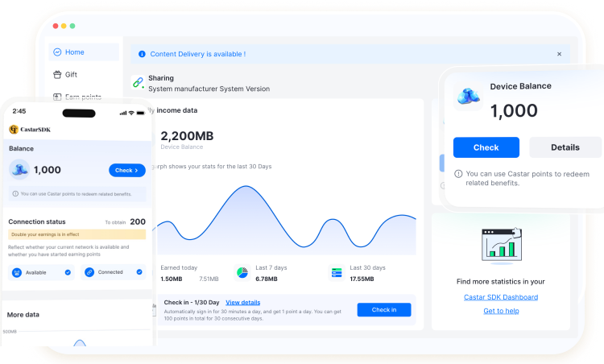Click the Device Balance gem icon
The image size is (604, 364).
click(468, 97)
